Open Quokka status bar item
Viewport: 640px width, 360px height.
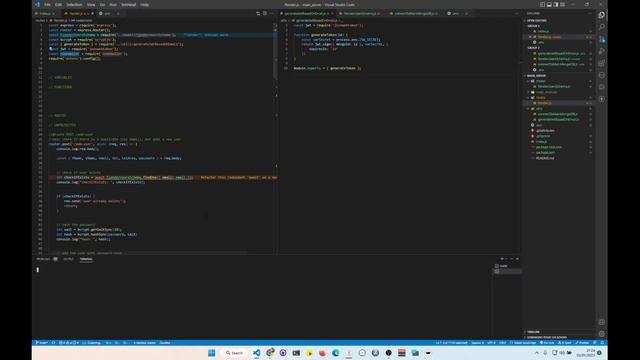click(165, 342)
